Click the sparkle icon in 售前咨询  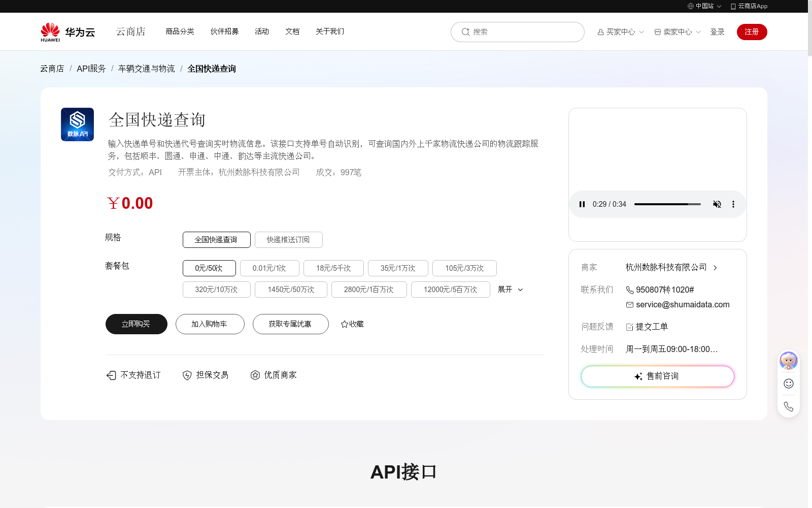point(638,376)
